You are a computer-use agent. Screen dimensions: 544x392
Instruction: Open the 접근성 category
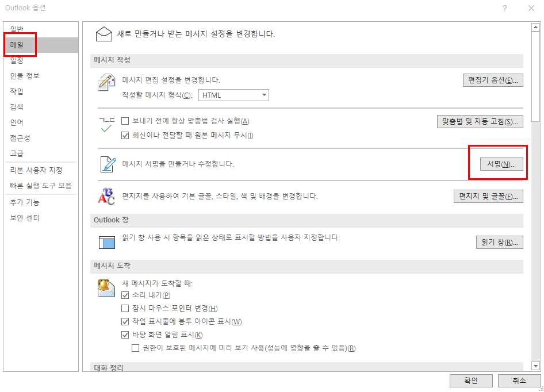pos(41,138)
